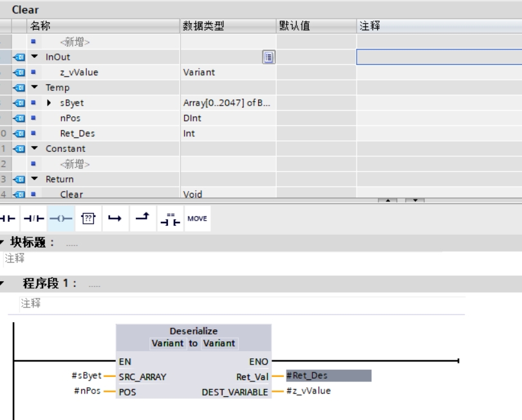Insert a normally open contact

8,219
